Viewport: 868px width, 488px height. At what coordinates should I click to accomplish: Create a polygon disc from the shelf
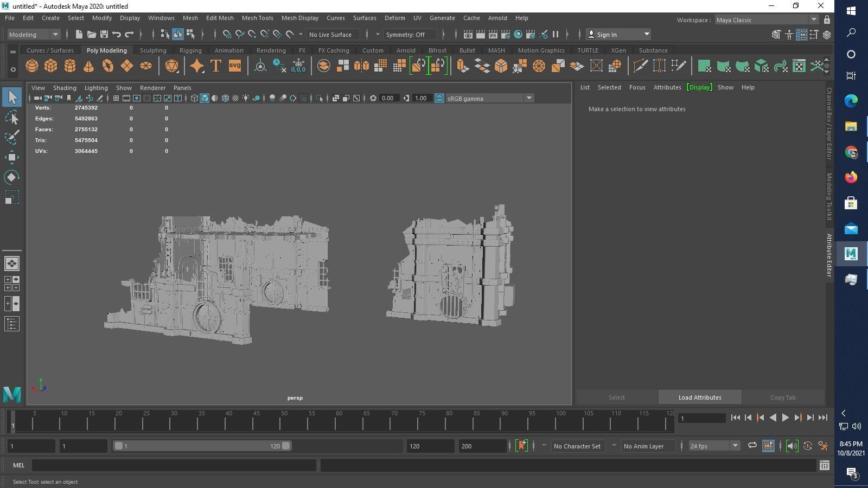[x=146, y=66]
